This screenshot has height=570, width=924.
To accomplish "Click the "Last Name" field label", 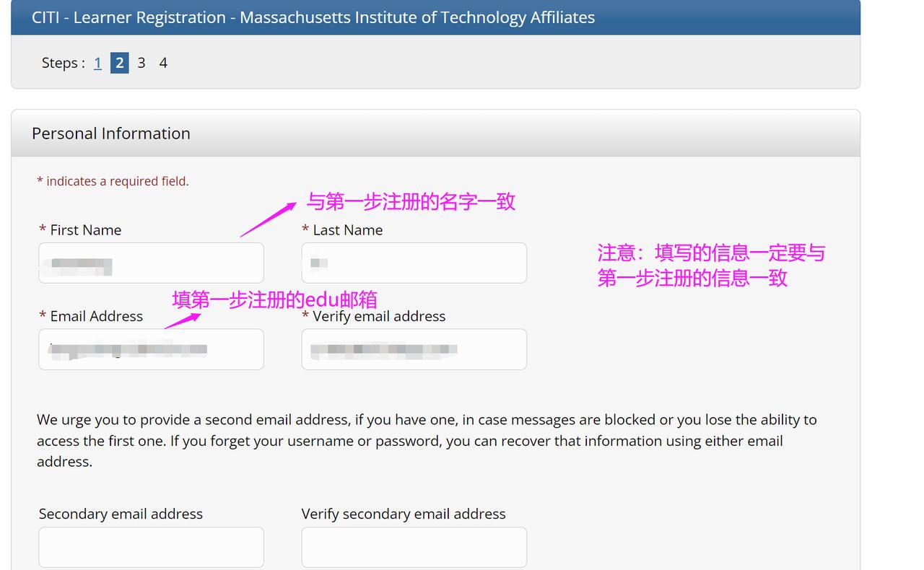I will click(347, 230).
